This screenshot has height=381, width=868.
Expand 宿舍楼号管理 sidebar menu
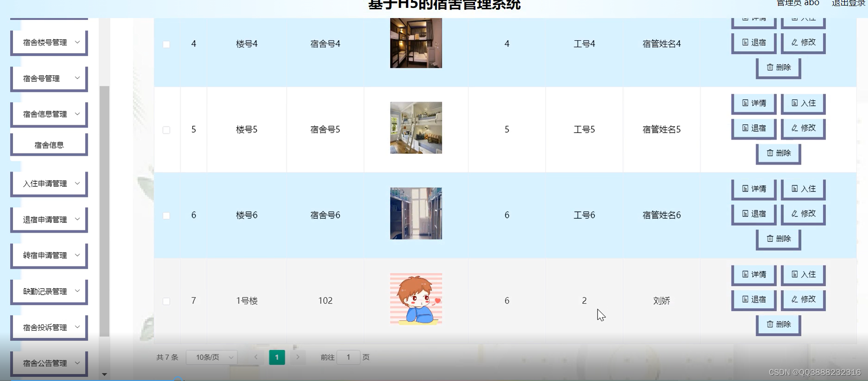[50, 42]
